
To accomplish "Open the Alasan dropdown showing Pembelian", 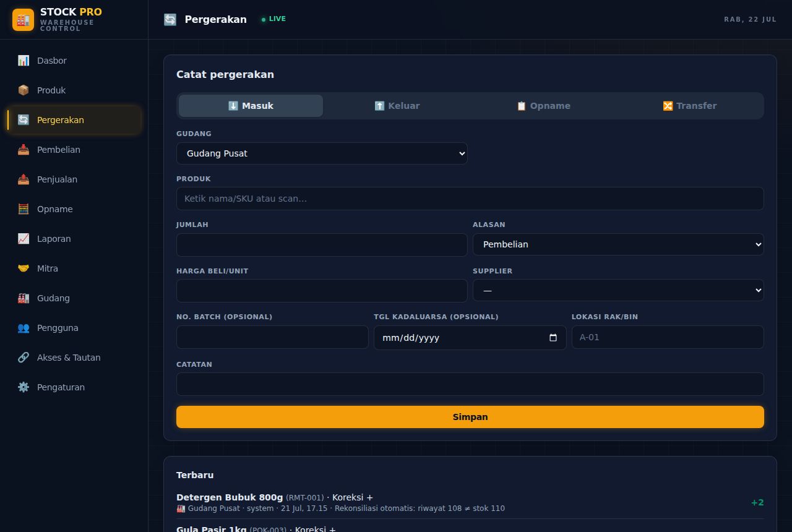I will click(x=618, y=244).
